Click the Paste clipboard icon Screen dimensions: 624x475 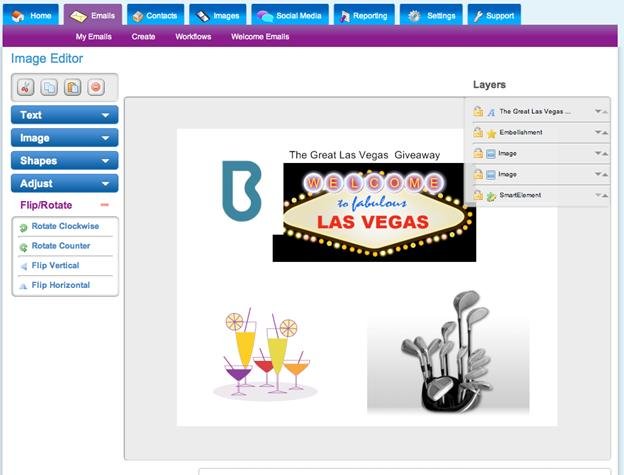[72, 87]
